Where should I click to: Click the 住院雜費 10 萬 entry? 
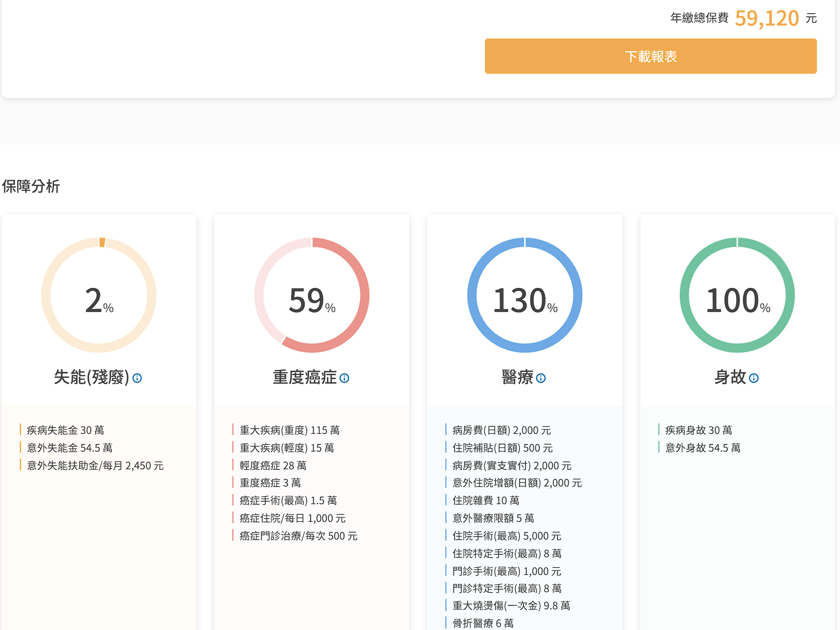[x=485, y=500]
